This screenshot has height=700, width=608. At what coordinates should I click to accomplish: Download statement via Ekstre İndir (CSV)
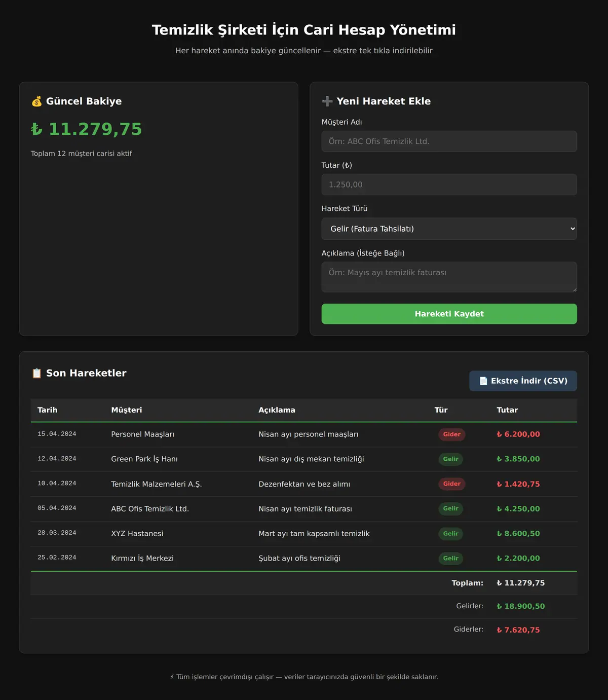pos(523,381)
